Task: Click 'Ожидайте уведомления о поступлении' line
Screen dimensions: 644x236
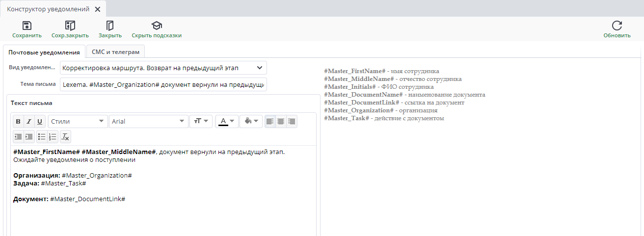Action: click(75, 159)
